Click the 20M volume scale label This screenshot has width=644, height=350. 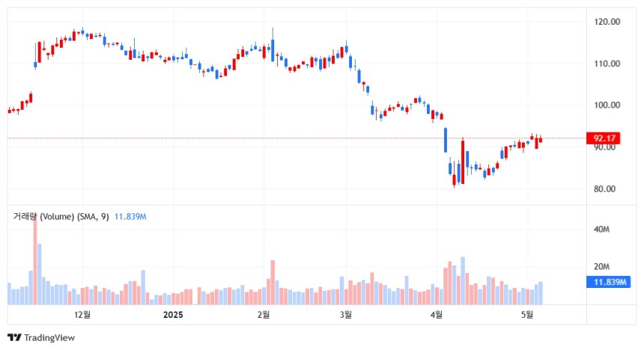tap(601, 267)
